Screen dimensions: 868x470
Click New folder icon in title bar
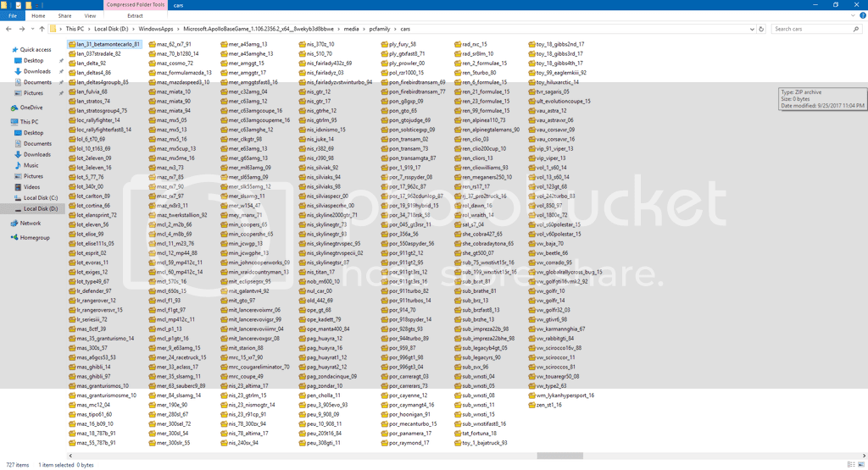pyautogui.click(x=28, y=5)
